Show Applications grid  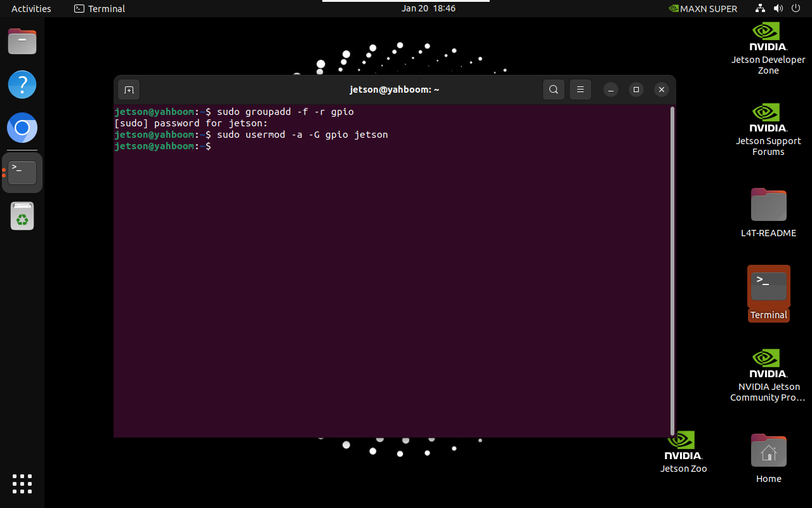(22, 484)
